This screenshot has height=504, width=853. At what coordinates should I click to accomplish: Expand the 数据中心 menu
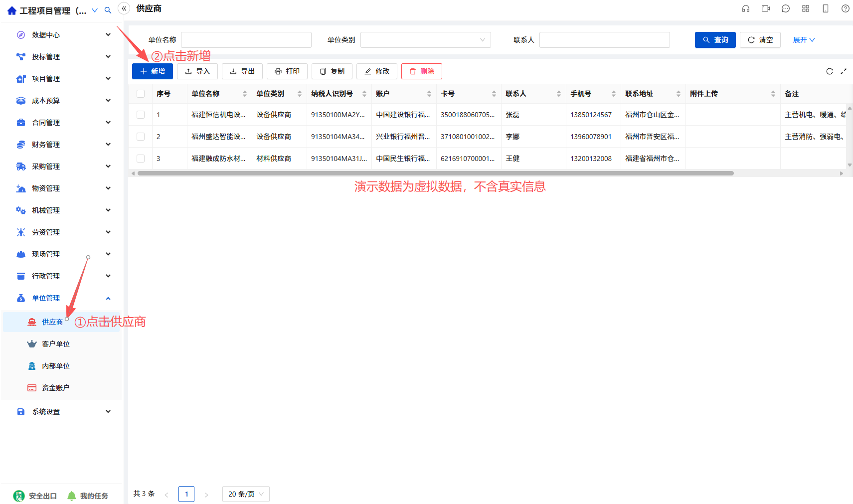62,35
